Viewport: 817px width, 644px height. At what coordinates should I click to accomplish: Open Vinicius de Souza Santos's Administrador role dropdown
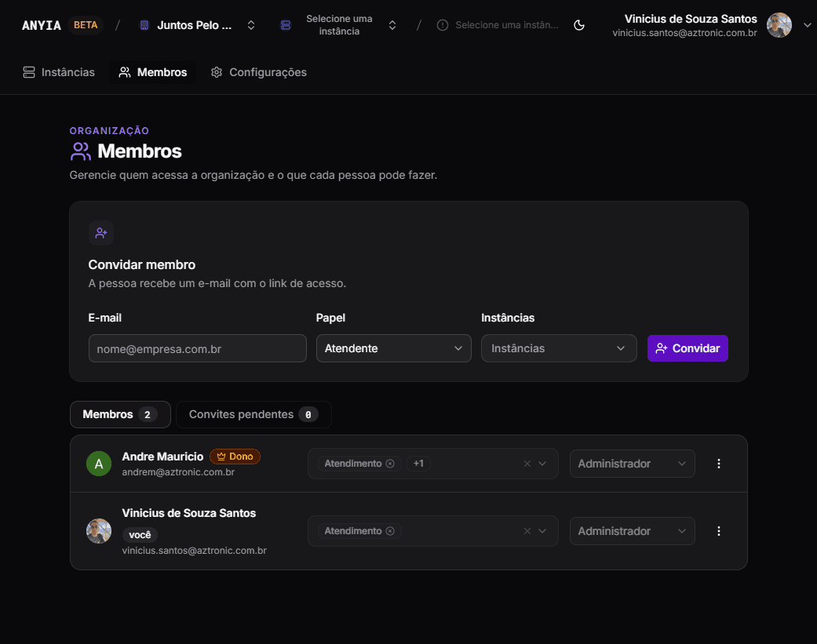pos(632,531)
